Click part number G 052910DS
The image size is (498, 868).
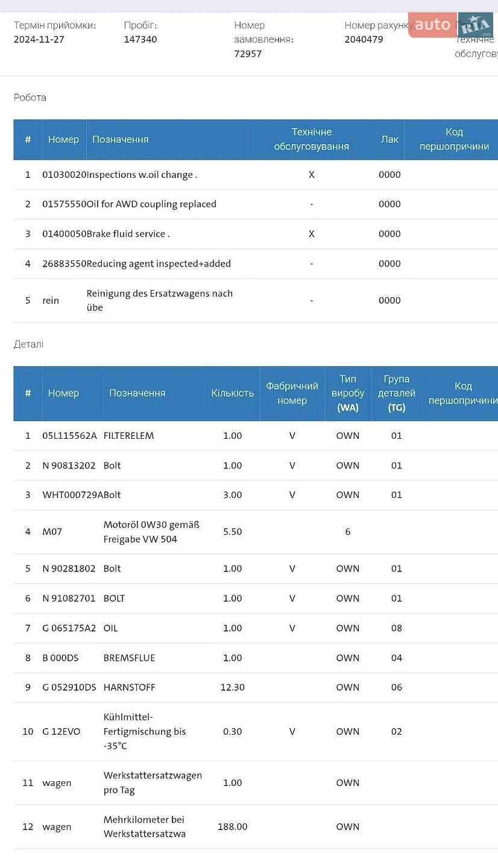pos(69,687)
